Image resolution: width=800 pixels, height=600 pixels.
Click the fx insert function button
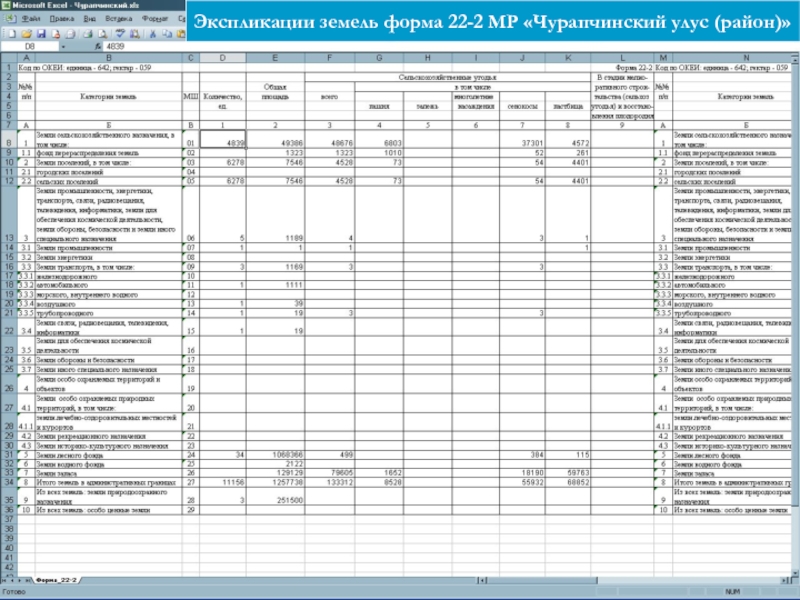click(96, 46)
